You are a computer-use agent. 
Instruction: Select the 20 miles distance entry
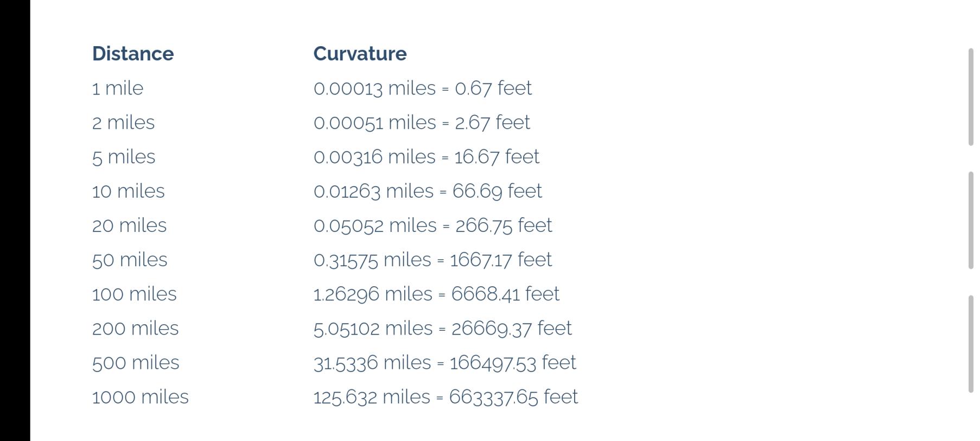(129, 225)
